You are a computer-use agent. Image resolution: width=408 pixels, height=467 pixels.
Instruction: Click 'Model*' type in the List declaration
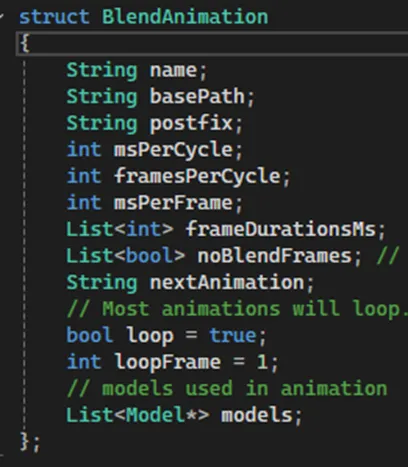click(x=161, y=415)
